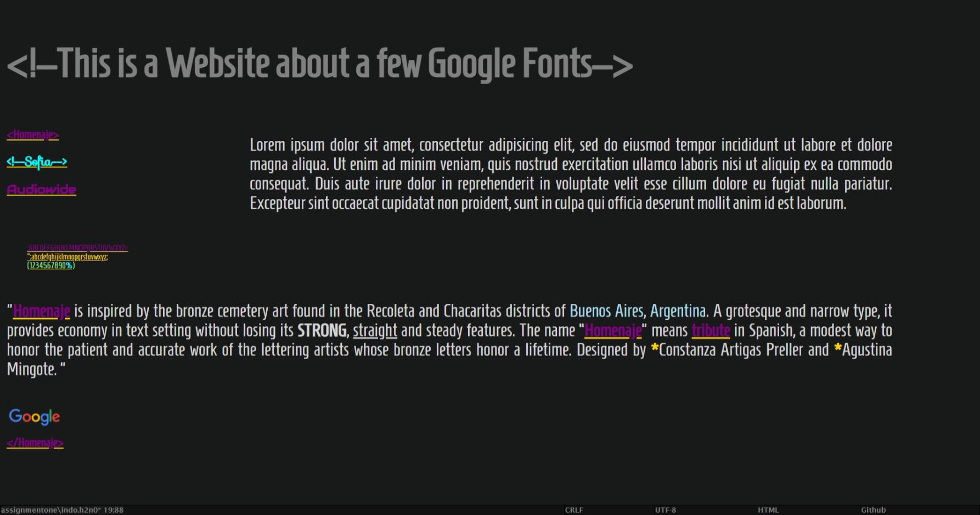This screenshot has width=980, height=515.
Task: Click the (1234567890%) numbers sample link
Action: (51, 265)
